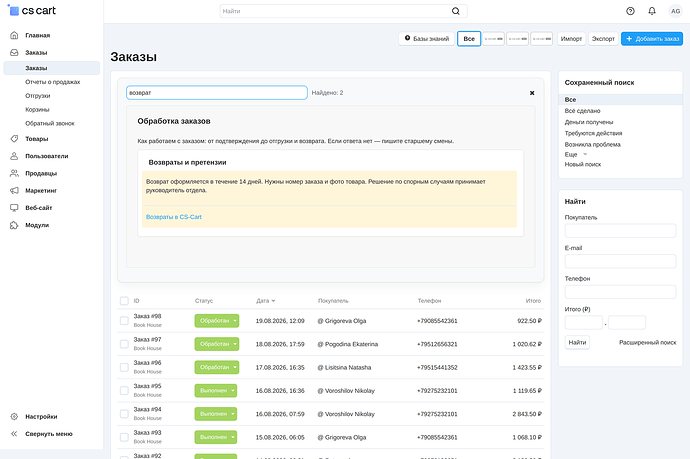Toggle the select-all orders checkbox in header
This screenshot has height=459, width=690.
[x=124, y=301]
